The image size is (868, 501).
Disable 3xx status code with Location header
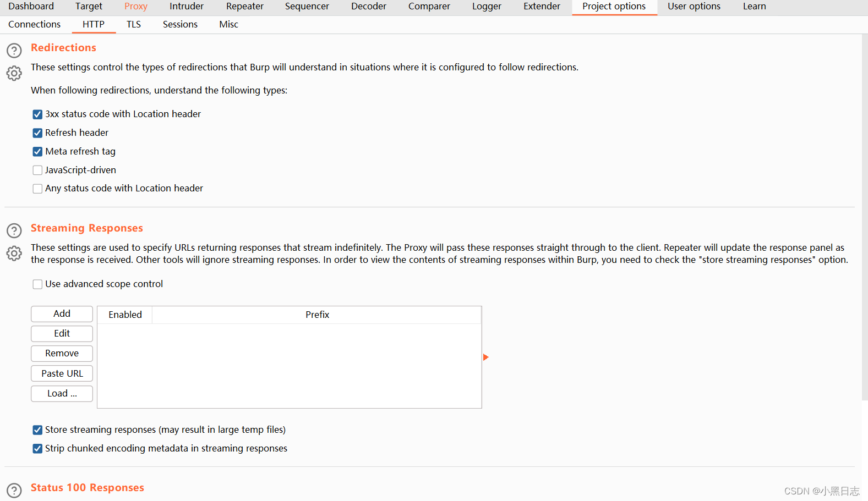[37, 114]
